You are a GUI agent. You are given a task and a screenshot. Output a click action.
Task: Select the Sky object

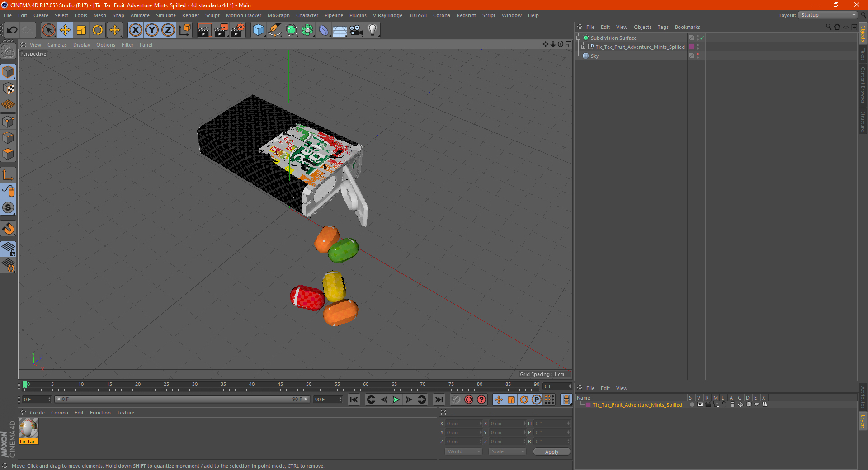594,56
